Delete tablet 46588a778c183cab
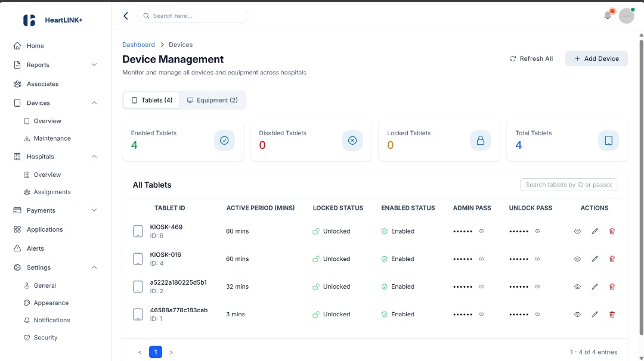Viewport: 644px width, 361px height. (612, 315)
